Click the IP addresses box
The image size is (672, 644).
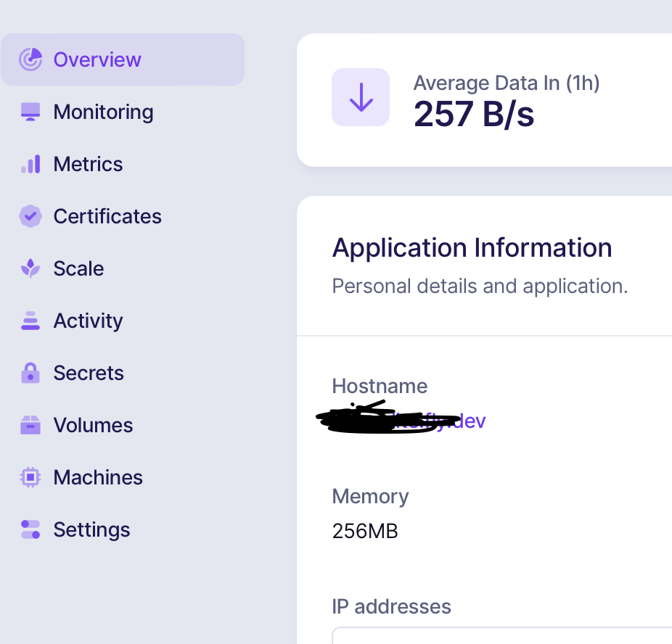pyautogui.click(x=502, y=635)
